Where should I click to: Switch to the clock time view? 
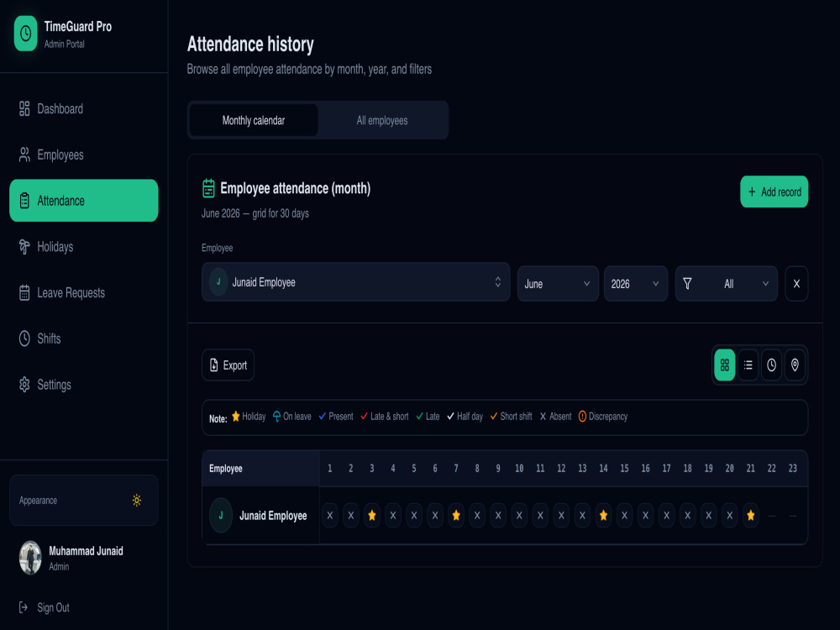[x=771, y=365]
